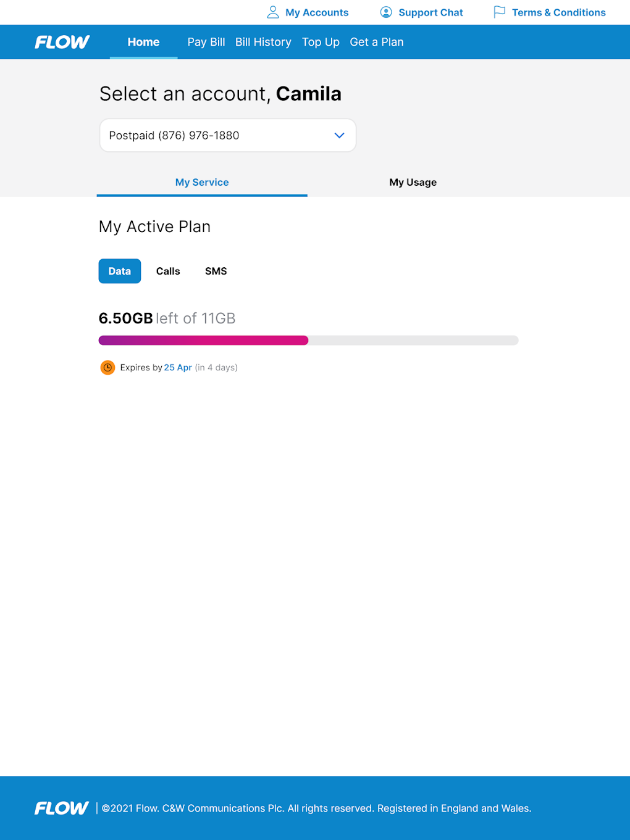
Task: Click the 25 Apr expiry date link
Action: [178, 367]
